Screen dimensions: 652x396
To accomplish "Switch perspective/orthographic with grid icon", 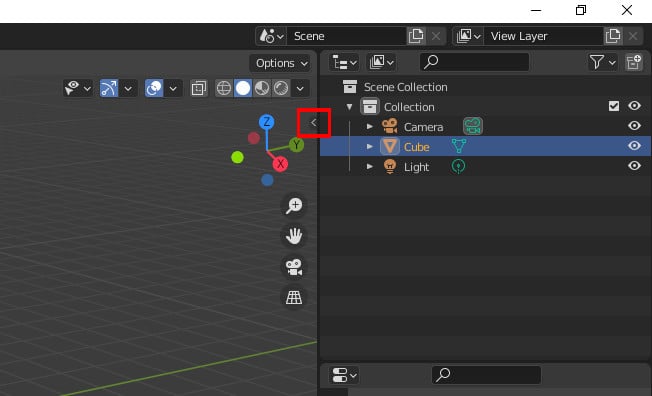I will pos(294,297).
